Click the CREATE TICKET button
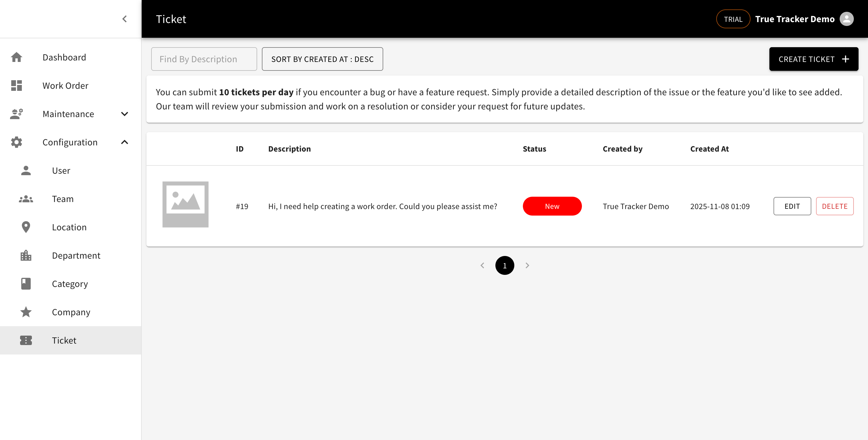The width and height of the screenshot is (868, 440). [x=814, y=59]
